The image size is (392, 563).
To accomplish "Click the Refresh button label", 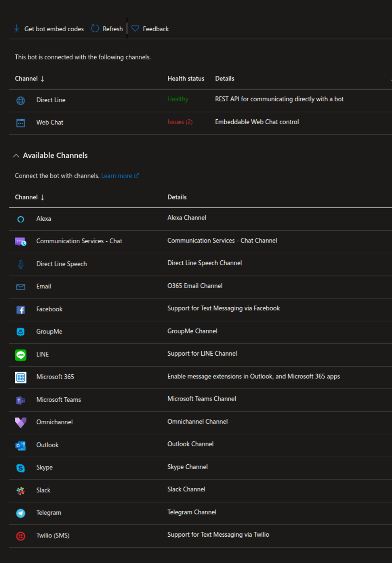I will 113,29.
